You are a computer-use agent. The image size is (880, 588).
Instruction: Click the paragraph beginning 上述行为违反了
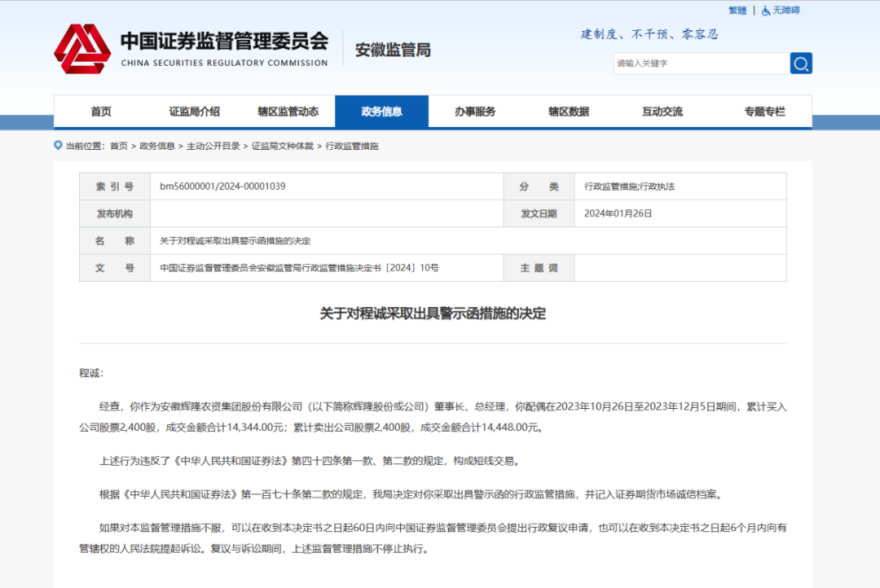coord(310,461)
